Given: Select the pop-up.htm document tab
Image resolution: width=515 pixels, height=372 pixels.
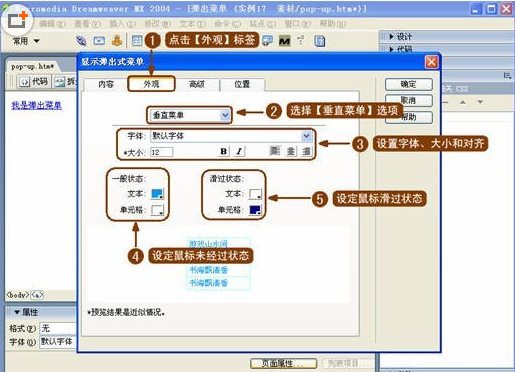Looking at the screenshot, I should 32,66.
